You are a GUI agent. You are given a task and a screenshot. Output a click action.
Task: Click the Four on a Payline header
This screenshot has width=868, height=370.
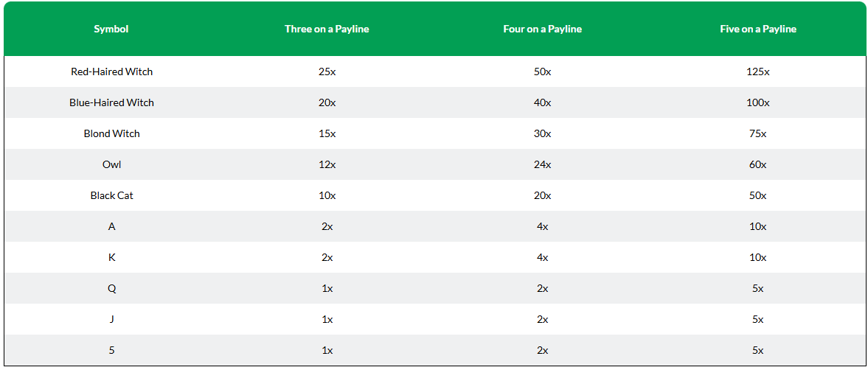click(543, 29)
